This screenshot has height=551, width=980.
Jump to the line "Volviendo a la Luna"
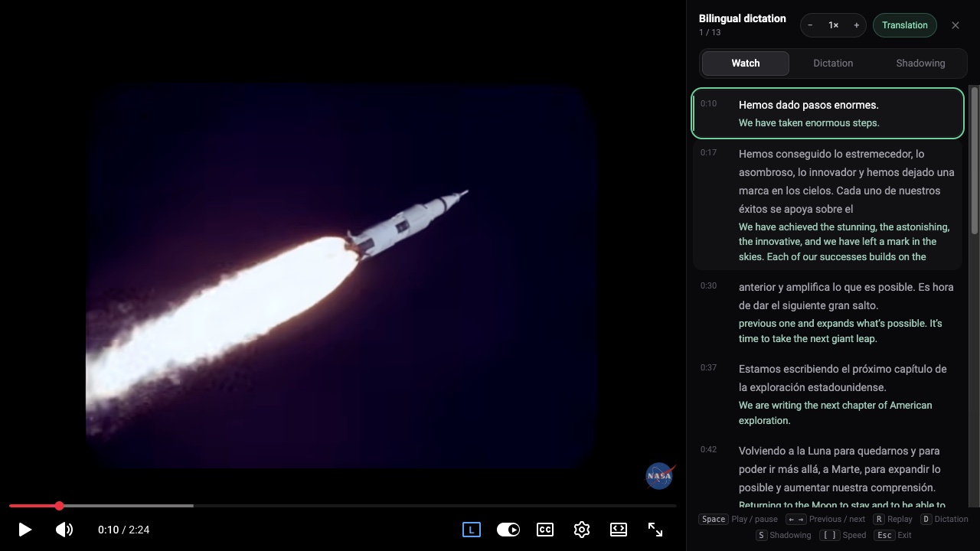[x=828, y=473]
